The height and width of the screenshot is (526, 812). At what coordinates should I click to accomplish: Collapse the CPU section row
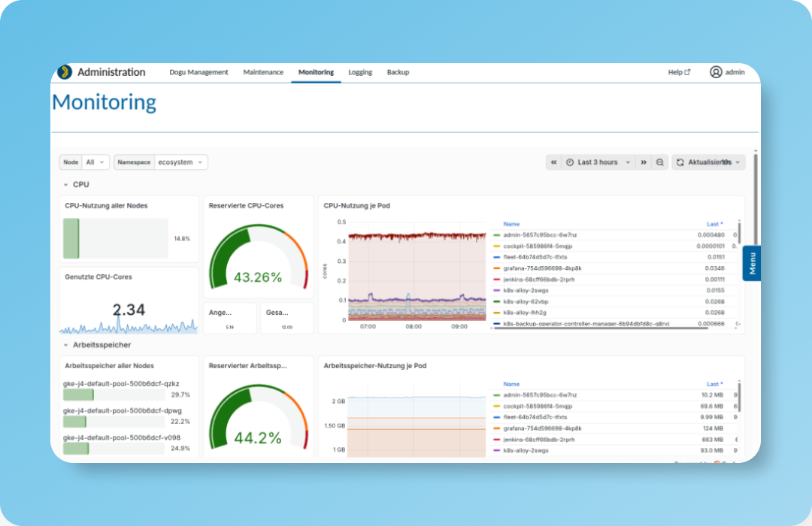pyautogui.click(x=76, y=184)
